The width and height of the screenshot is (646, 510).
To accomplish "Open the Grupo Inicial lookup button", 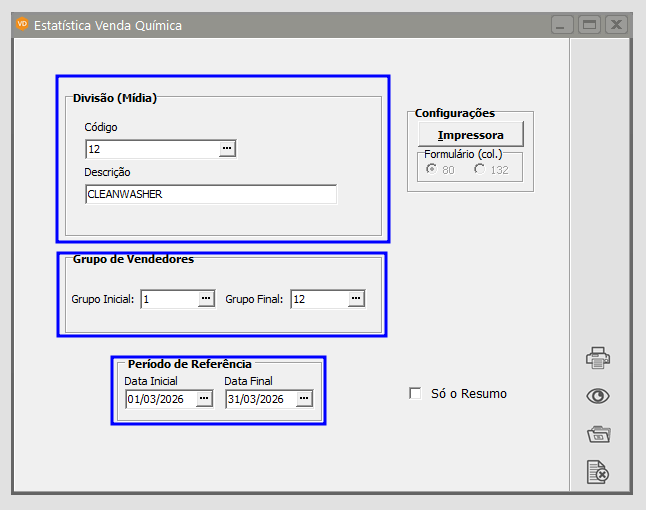I will 206,299.
